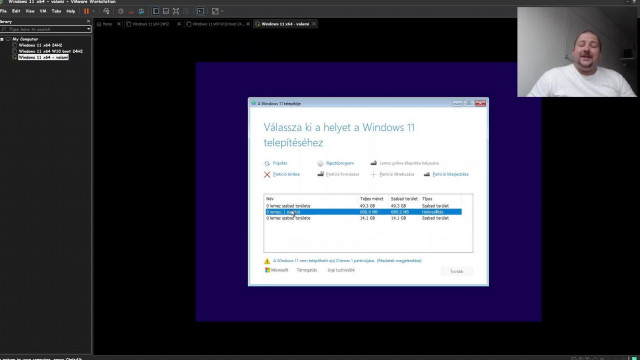Select the 14.1 GB free space row

click(363, 218)
